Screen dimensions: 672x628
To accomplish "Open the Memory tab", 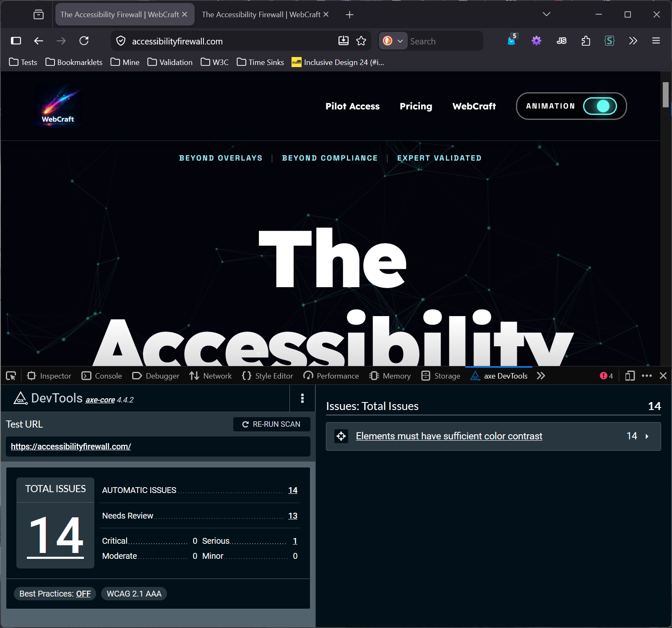I will click(390, 376).
